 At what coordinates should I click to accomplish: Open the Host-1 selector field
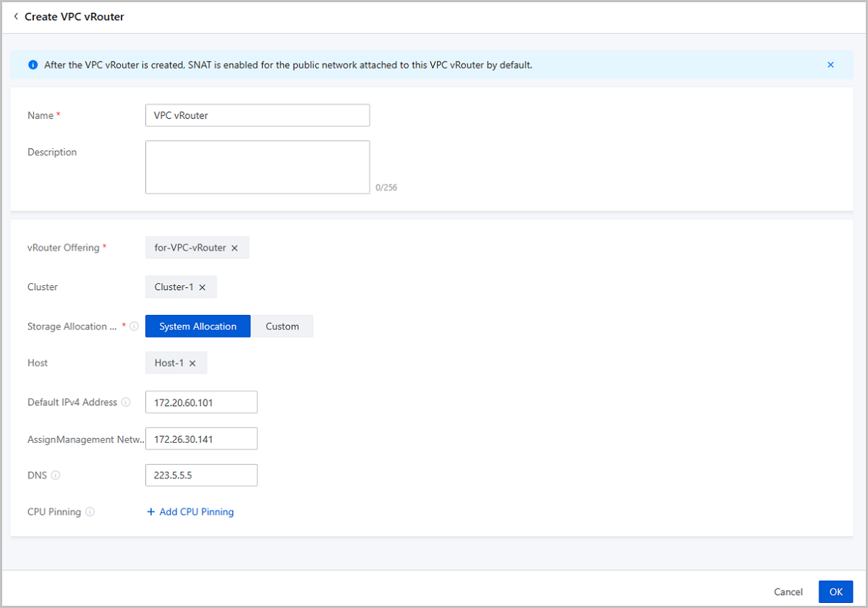(x=169, y=363)
